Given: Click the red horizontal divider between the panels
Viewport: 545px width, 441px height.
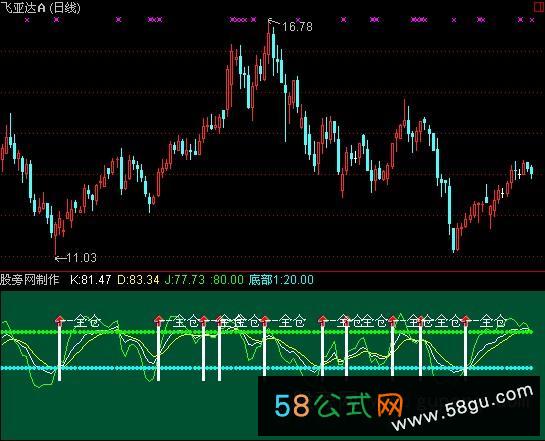Looking at the screenshot, I should pyautogui.click(x=272, y=271).
